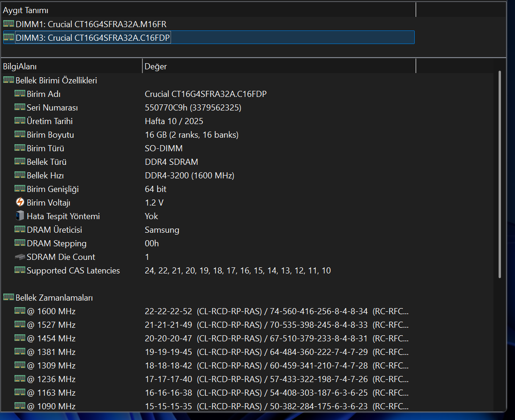The image size is (515, 420).
Task: Click the 00h stepping value
Action: [x=152, y=243]
